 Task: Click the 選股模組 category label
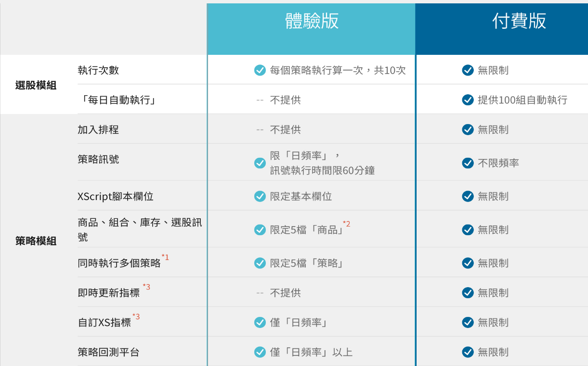[36, 86]
